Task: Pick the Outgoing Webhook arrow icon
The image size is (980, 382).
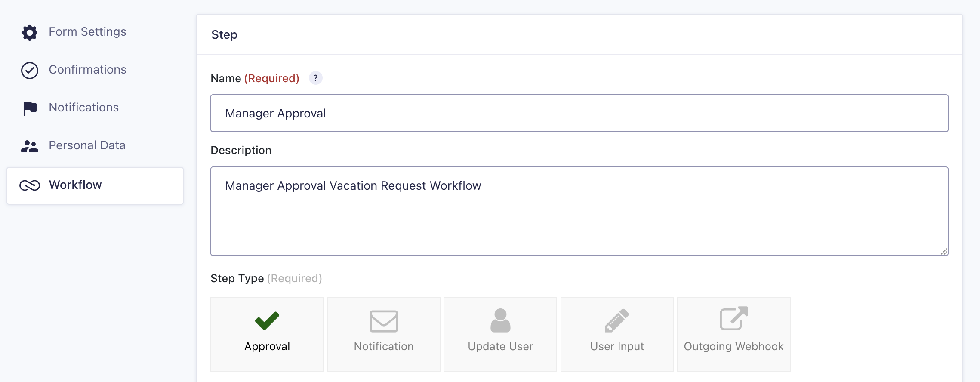Action: click(733, 318)
